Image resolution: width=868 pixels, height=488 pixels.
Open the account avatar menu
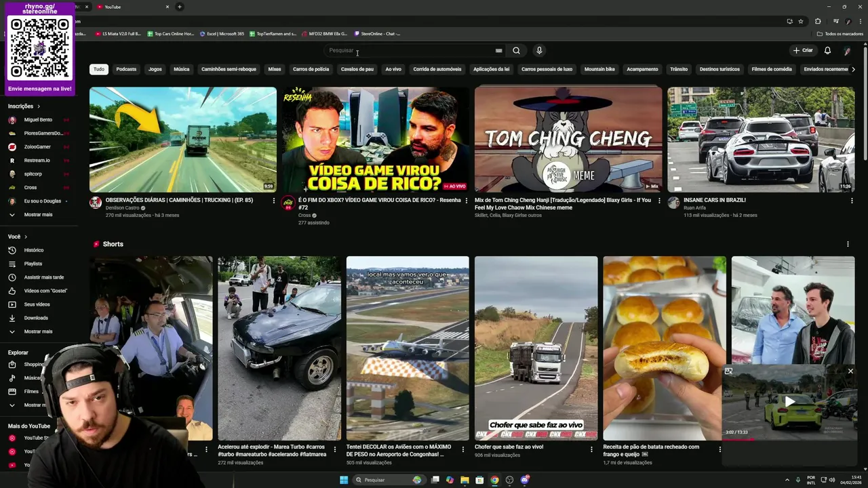(x=847, y=50)
